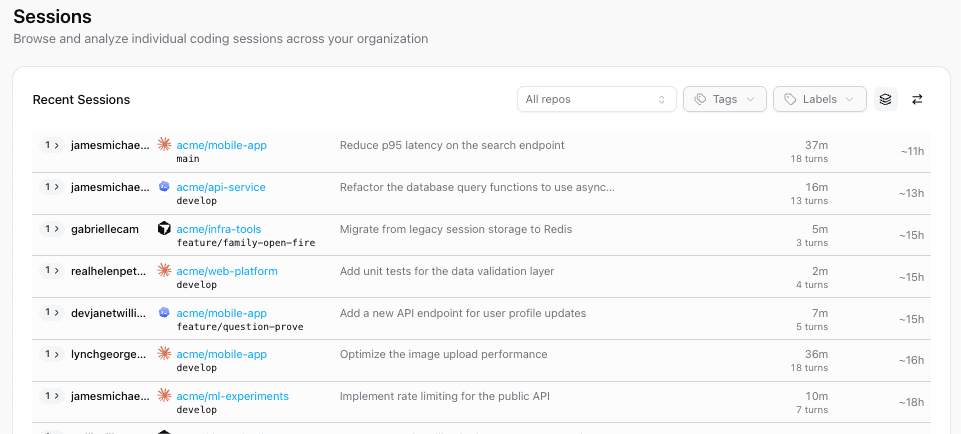
Task: Click the blue icon beside feature/question-prove repo
Action: 164,313
